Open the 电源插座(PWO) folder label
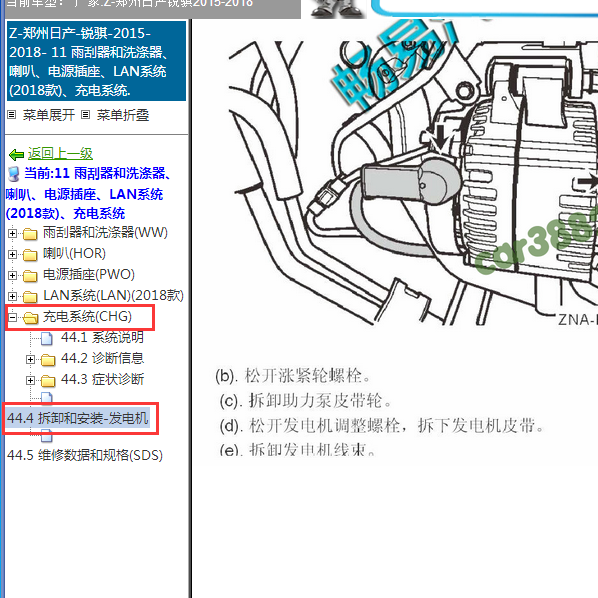The width and height of the screenshot is (598, 598). pos(89,274)
